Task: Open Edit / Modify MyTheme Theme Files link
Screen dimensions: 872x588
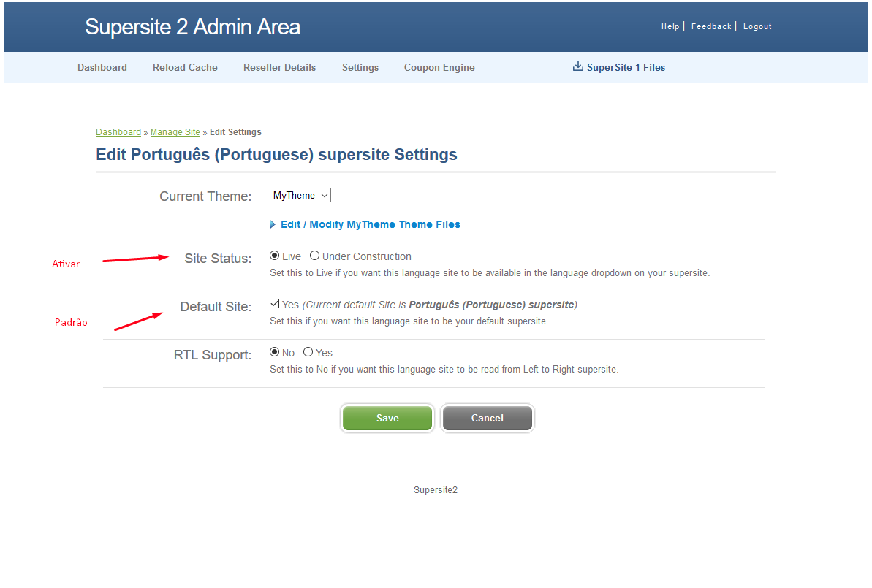Action: (371, 224)
